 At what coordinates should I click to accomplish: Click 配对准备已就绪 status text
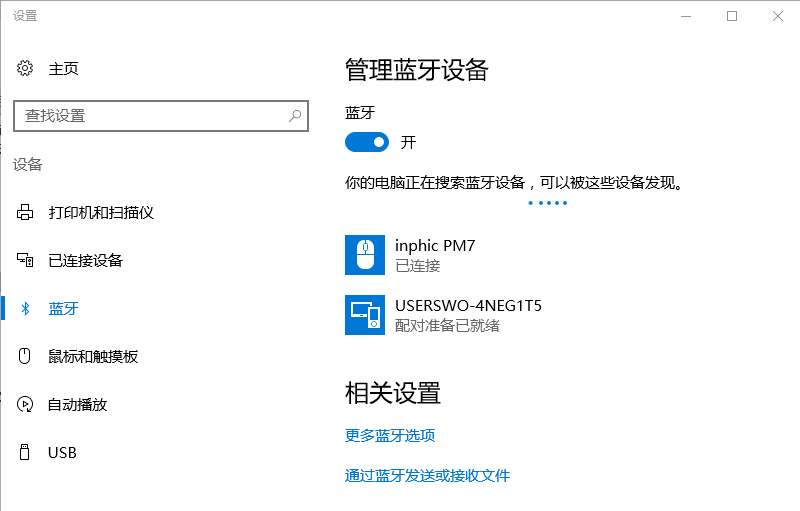click(x=447, y=325)
